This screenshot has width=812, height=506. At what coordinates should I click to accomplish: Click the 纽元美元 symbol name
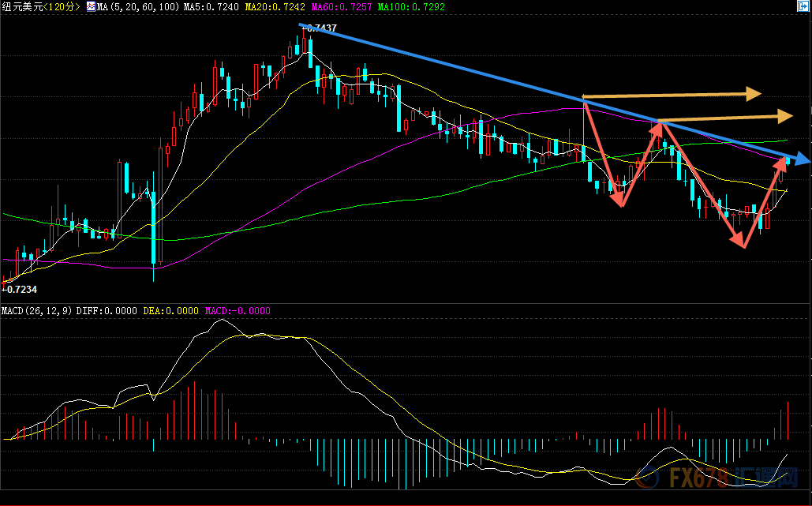click(x=21, y=6)
